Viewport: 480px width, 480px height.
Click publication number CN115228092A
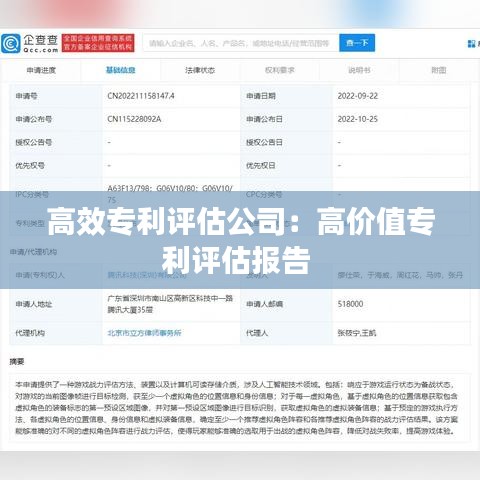click(x=134, y=119)
